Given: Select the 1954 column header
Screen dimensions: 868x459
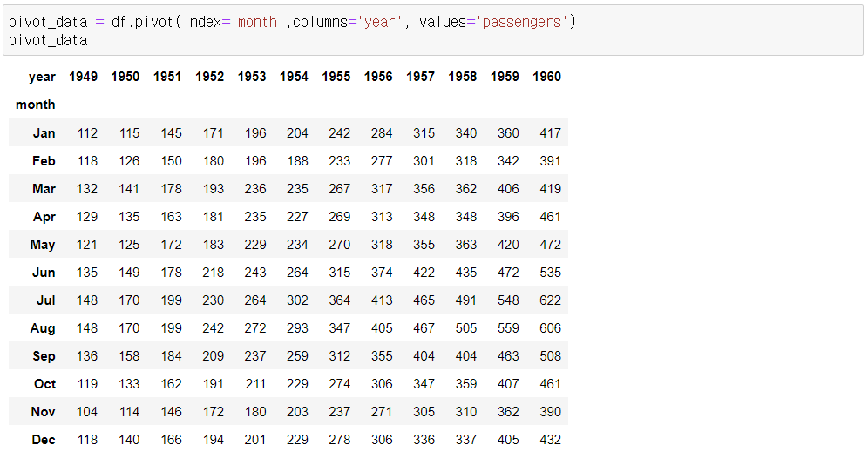Looking at the screenshot, I should point(294,77).
